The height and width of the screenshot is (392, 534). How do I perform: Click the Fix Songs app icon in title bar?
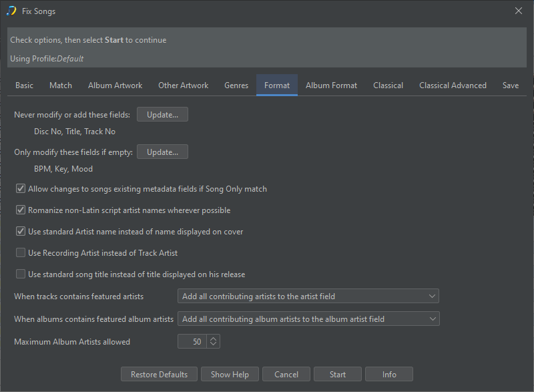click(11, 11)
